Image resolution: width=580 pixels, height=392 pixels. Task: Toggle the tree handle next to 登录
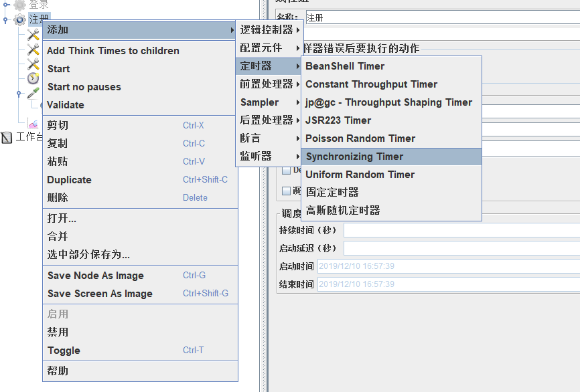[5, 5]
